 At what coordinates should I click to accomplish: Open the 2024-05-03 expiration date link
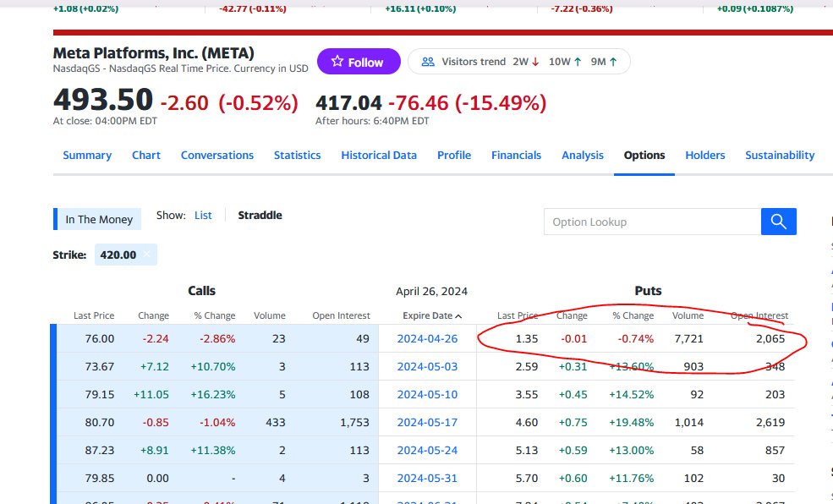[x=427, y=366]
